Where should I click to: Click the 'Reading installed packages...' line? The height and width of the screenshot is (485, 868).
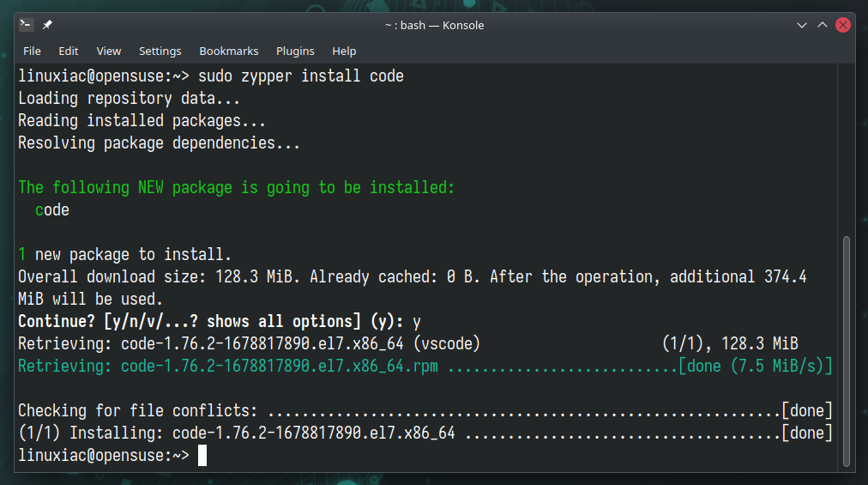click(x=142, y=121)
